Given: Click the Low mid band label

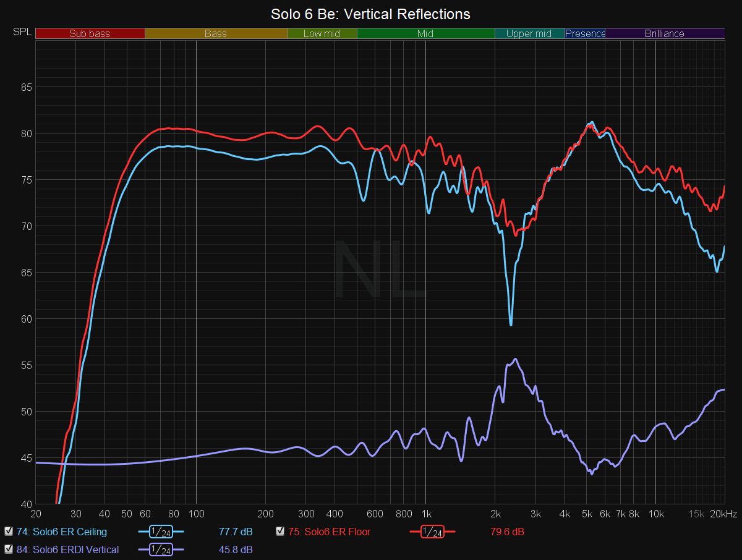Looking at the screenshot, I should tap(322, 33).
